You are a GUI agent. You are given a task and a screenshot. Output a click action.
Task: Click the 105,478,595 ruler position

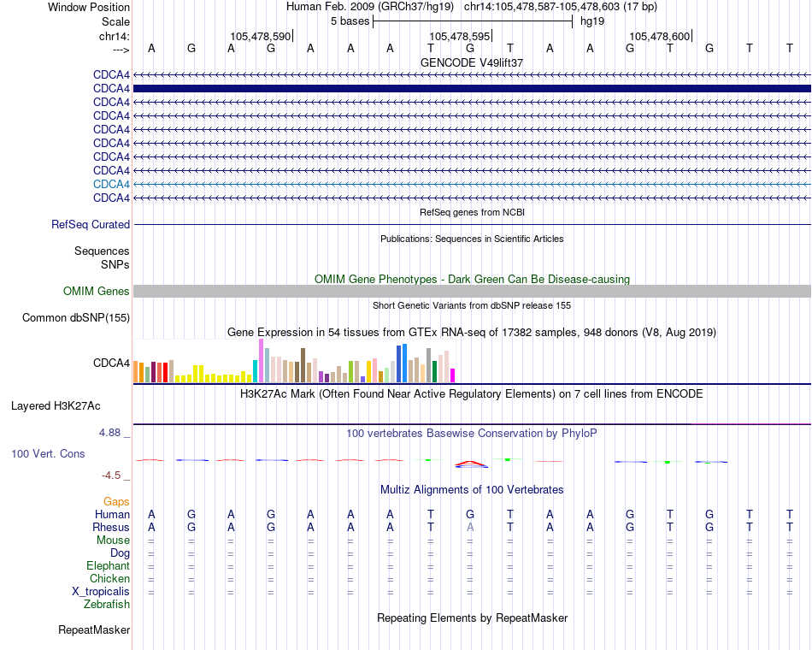tap(459, 36)
